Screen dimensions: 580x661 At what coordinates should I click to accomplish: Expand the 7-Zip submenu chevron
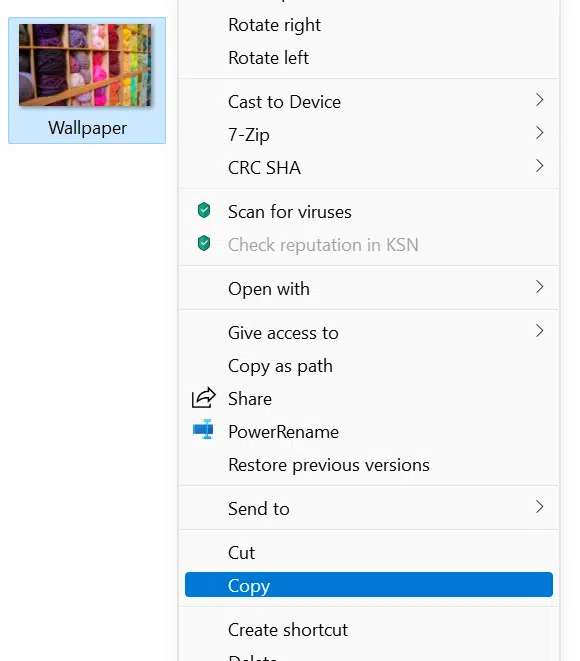(x=540, y=133)
